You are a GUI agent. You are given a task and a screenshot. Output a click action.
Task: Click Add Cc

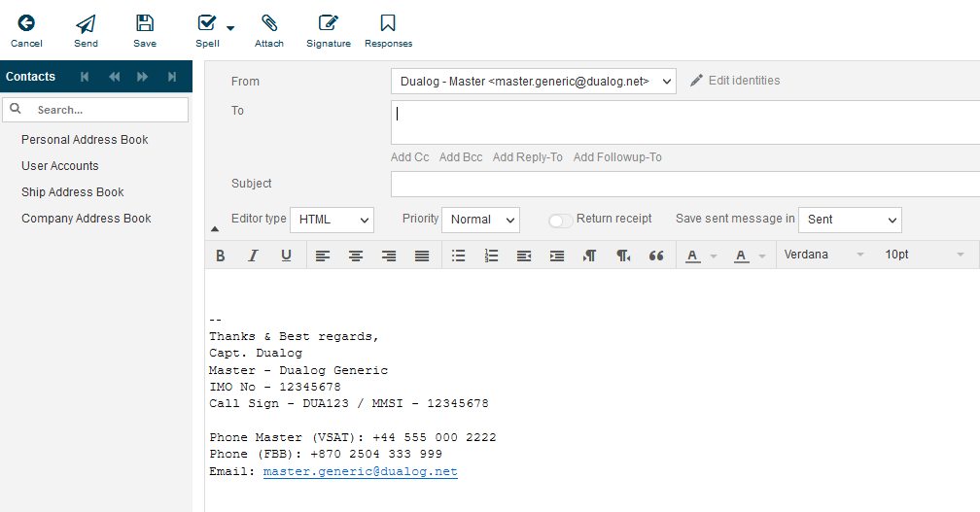pyautogui.click(x=410, y=157)
